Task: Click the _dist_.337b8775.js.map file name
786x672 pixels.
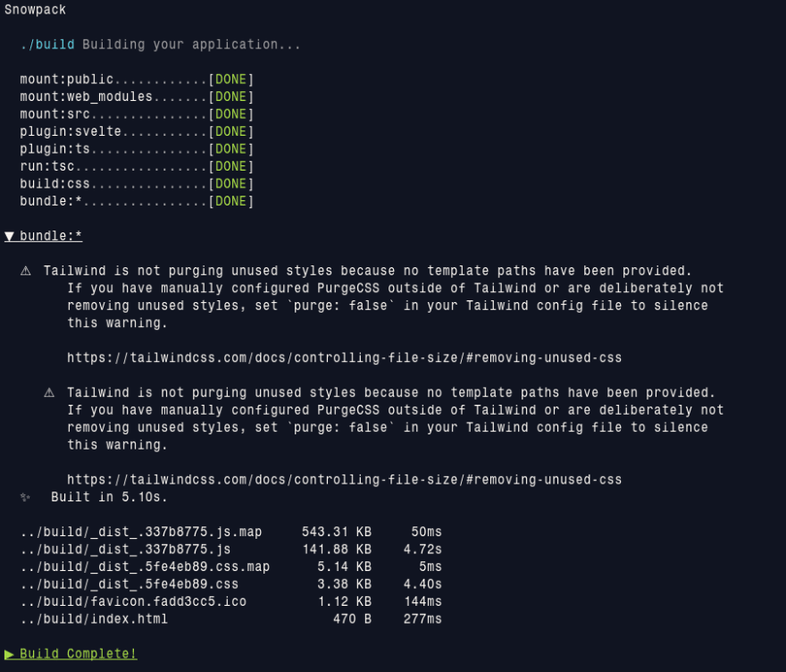Action: pyautogui.click(x=141, y=532)
